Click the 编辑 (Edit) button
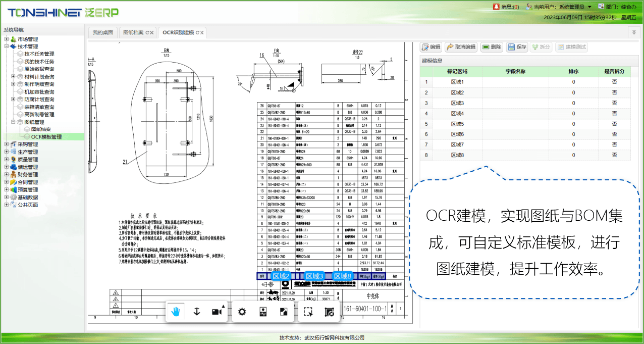The image size is (644, 344). (431, 47)
